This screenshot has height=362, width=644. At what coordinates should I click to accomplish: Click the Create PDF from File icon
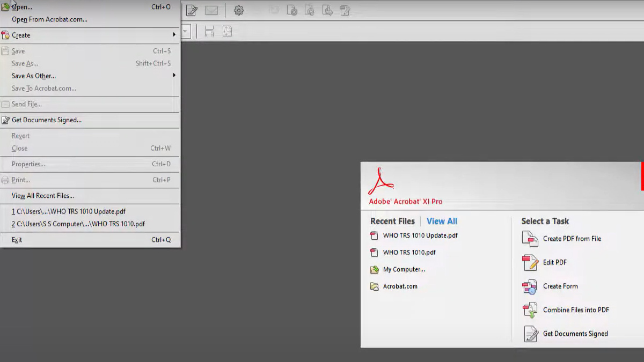(x=530, y=239)
